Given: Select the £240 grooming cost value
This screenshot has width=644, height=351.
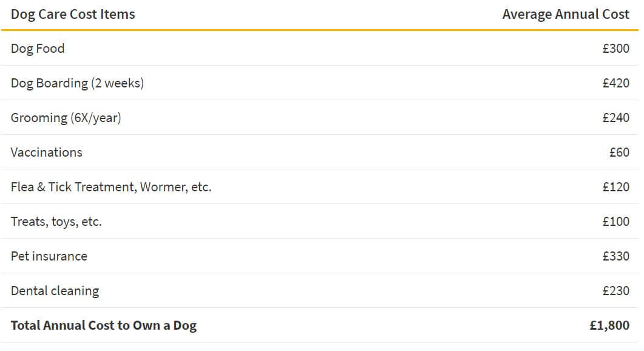Looking at the screenshot, I should [615, 118].
